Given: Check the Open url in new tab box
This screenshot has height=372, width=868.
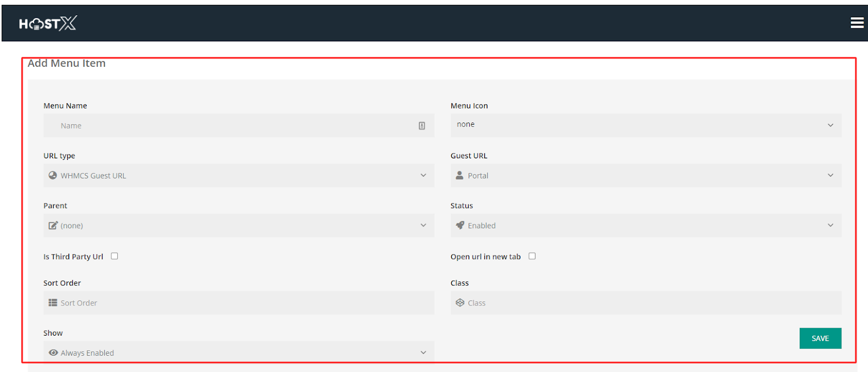Looking at the screenshot, I should pyautogui.click(x=532, y=256).
